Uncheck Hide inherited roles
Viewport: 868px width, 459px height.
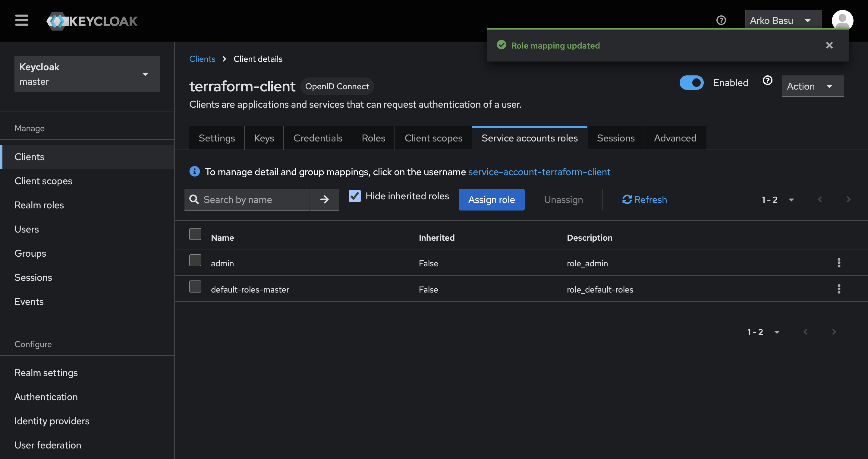pyautogui.click(x=354, y=196)
